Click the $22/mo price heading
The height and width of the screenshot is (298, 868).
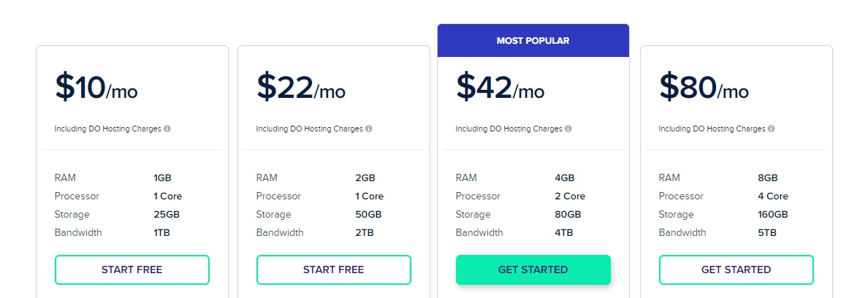coord(300,88)
